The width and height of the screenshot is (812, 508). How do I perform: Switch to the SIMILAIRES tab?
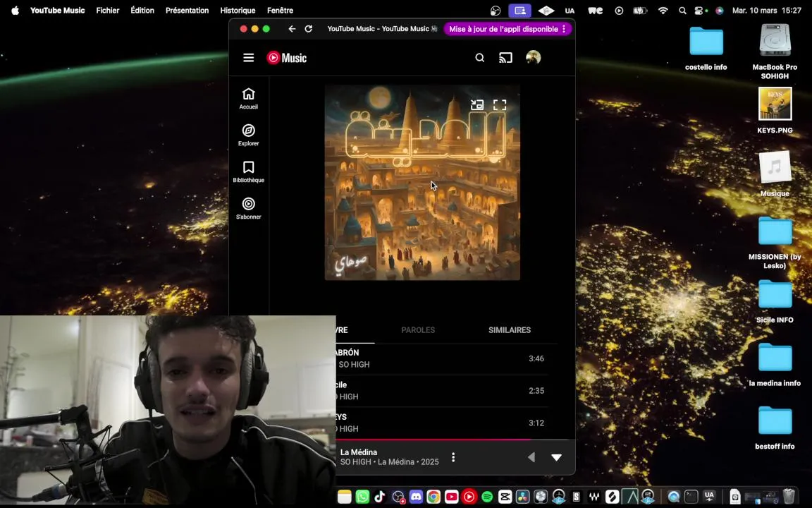tap(510, 329)
